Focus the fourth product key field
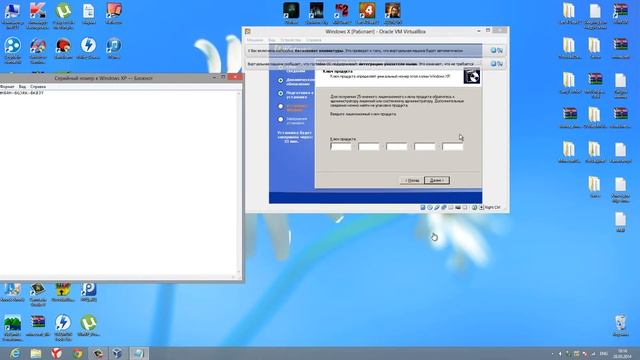640x360 pixels. point(424,147)
